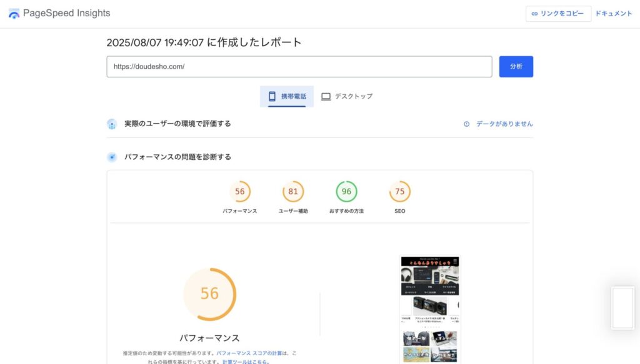The image size is (640, 364).
Task: Select the 携帯電話 tab
Action: tap(287, 97)
